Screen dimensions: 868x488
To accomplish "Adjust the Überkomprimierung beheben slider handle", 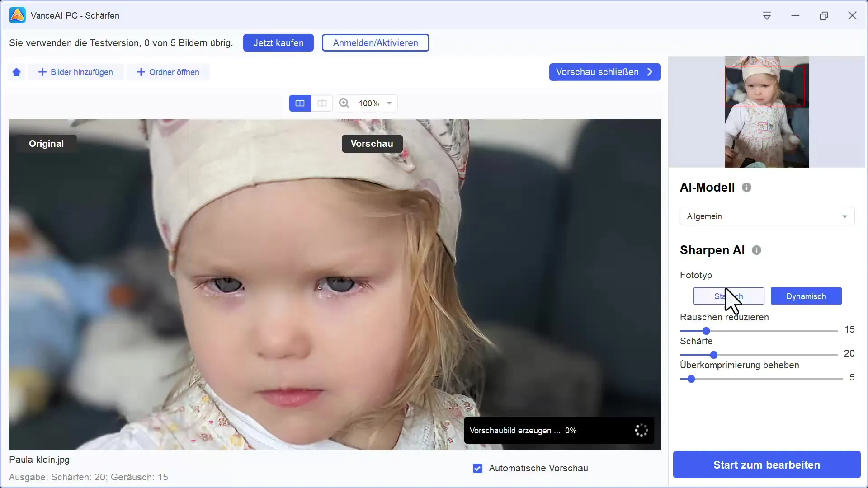I will tap(691, 379).
